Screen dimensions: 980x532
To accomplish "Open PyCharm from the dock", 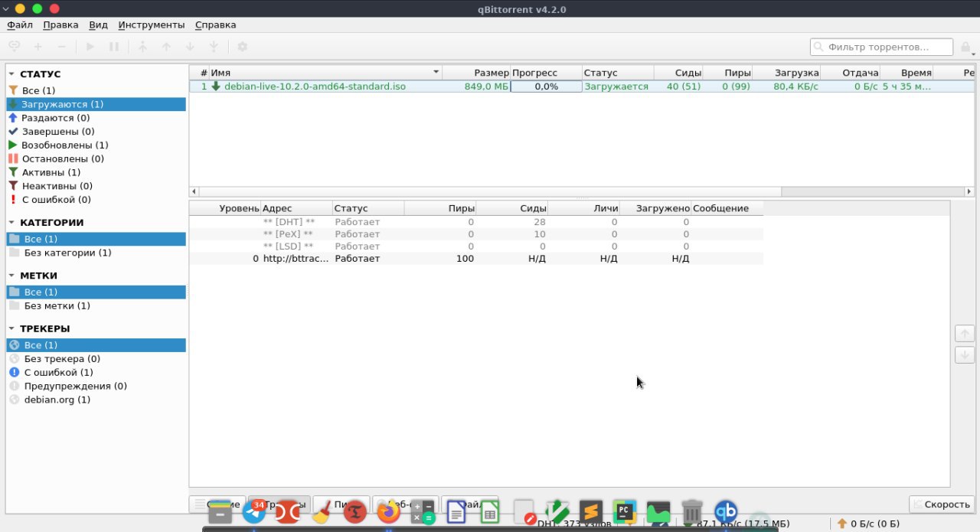I will (625, 511).
